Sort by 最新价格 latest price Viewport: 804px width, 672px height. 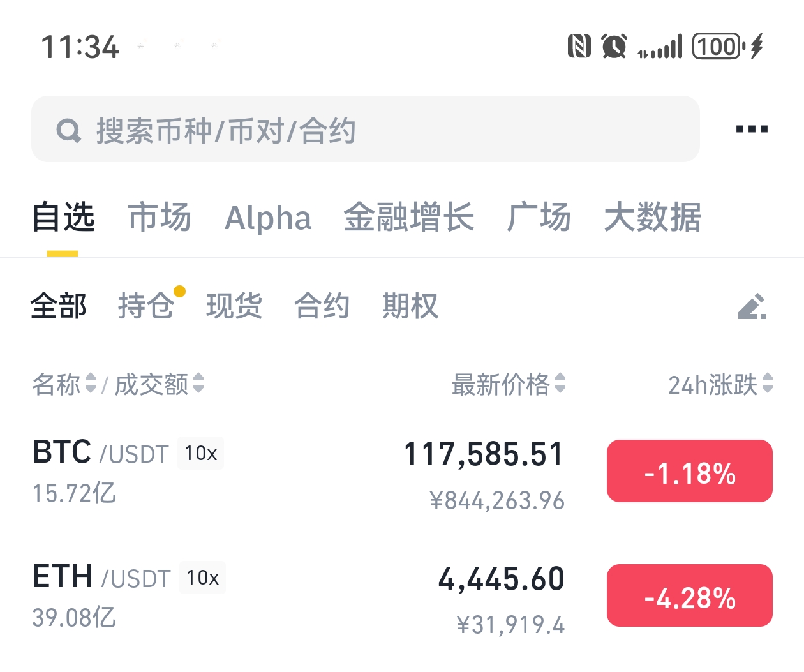coord(509,384)
